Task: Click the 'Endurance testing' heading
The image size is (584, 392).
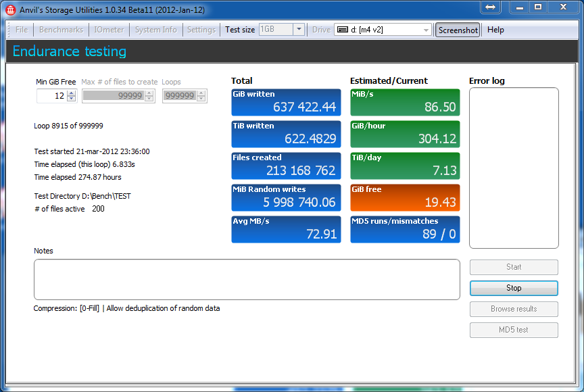Action: [70, 51]
